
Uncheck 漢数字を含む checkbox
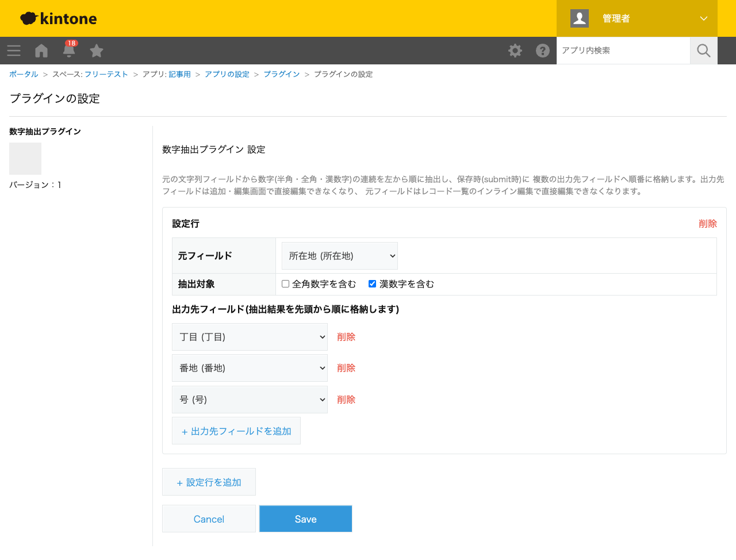coord(372,284)
